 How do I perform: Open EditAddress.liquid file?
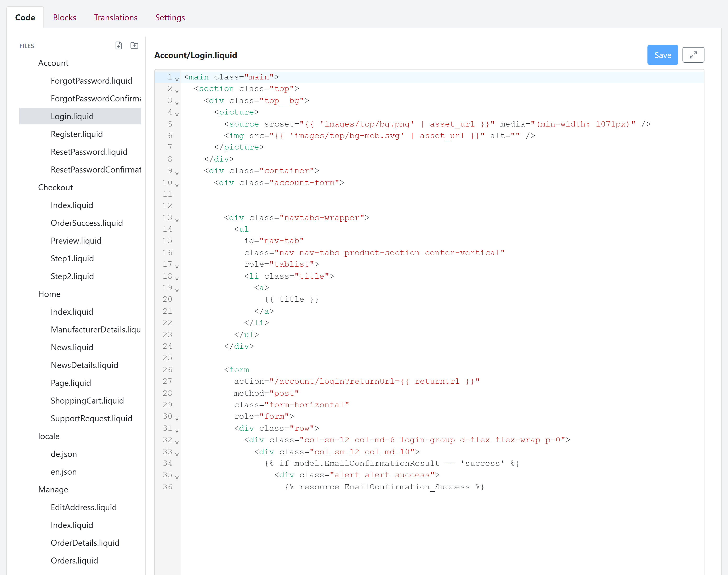coord(83,507)
